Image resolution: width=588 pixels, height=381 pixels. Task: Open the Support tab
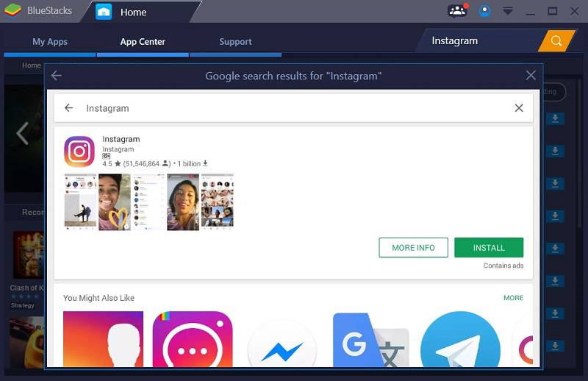[x=235, y=42]
